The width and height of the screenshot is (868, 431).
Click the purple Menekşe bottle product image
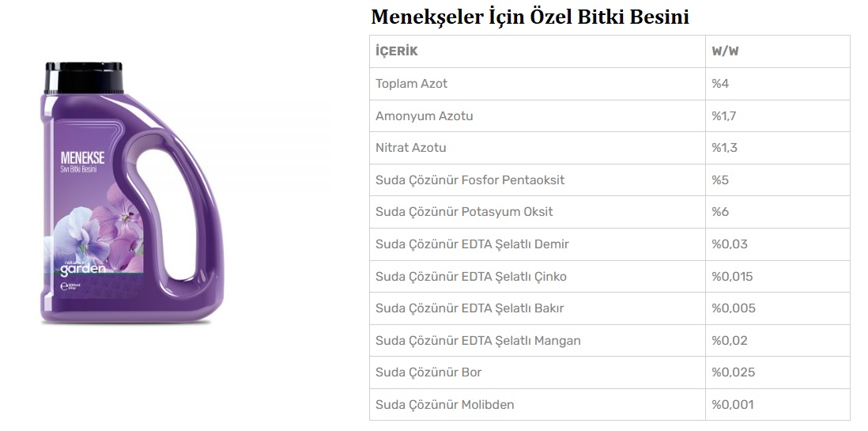[132, 193]
